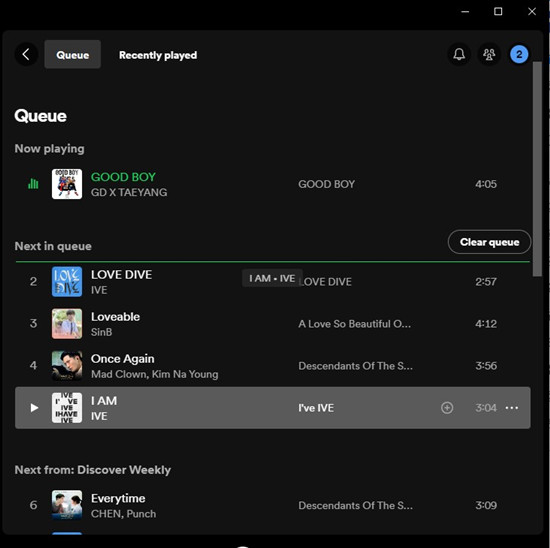Screen dimensions: 550x548
Task: Go back with the left chevron button
Action: [26, 54]
